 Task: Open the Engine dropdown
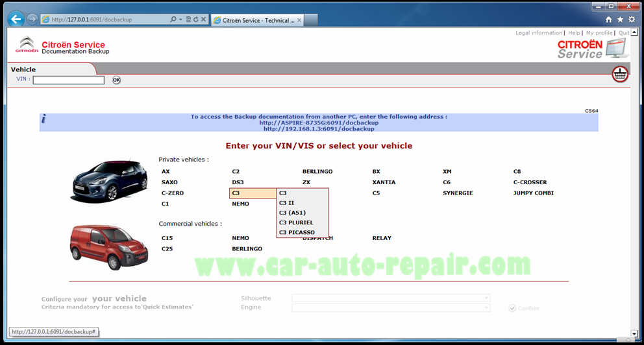click(391, 307)
